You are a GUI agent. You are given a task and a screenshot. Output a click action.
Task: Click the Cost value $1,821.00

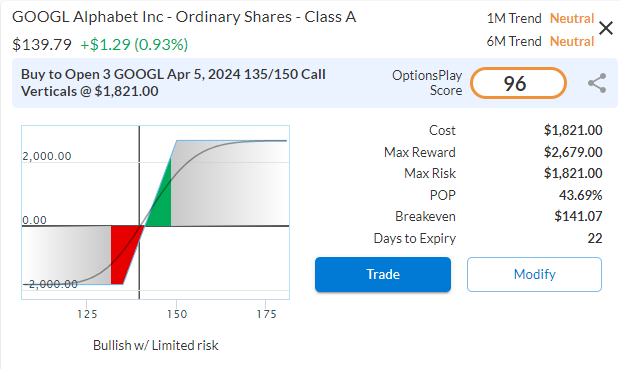click(x=573, y=130)
